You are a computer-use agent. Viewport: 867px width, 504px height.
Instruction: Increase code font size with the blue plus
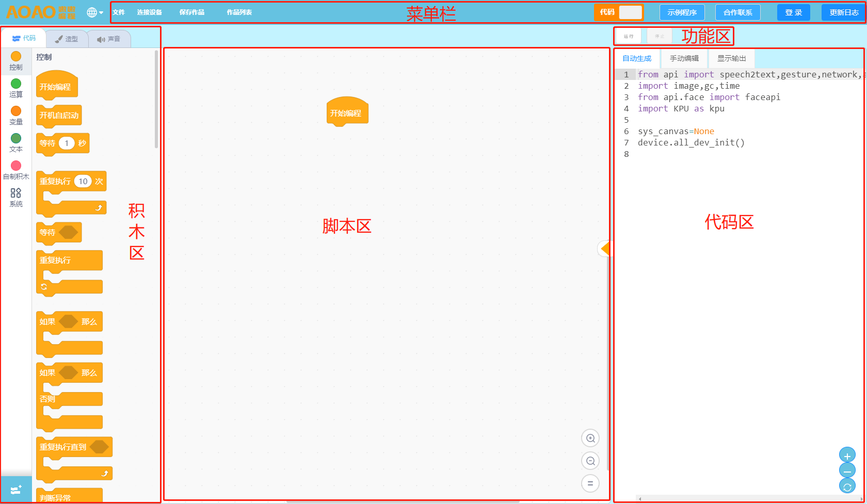pos(847,456)
